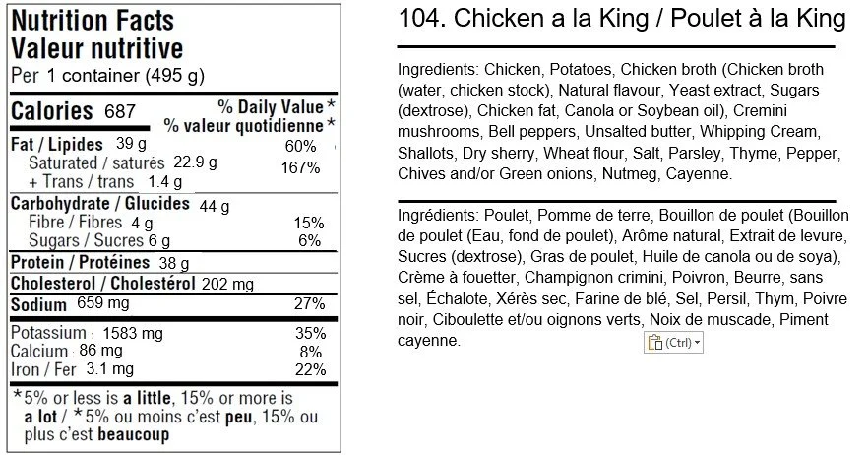Click the 104. Chicken a la King title
The height and width of the screenshot is (455, 868).
pos(622,19)
